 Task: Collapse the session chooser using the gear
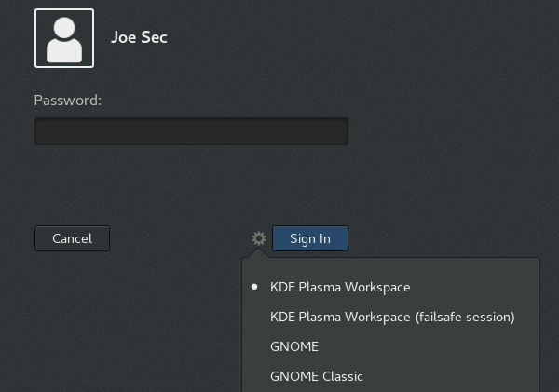click(259, 238)
